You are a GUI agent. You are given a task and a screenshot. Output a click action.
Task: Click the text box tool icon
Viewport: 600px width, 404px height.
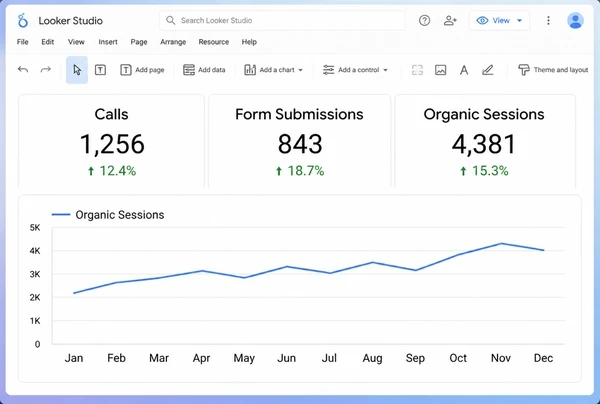100,70
